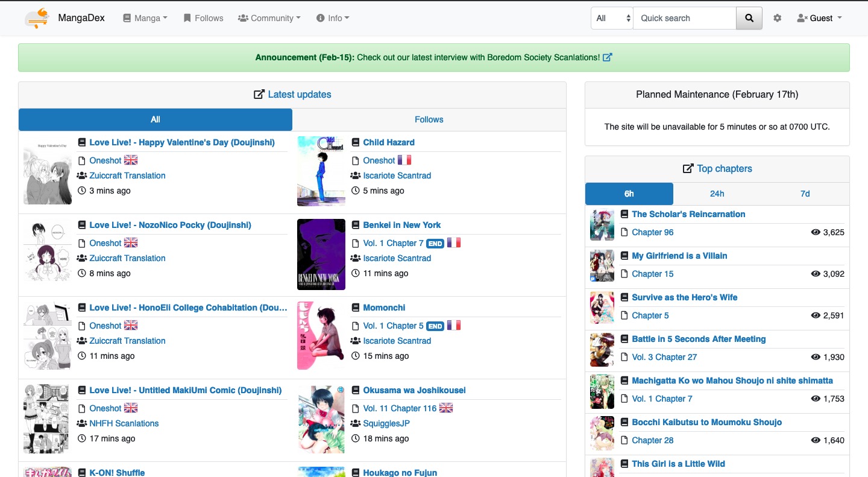This screenshot has width=868, height=477.
Task: Click the external link icon beside Latest updates
Action: (x=259, y=94)
